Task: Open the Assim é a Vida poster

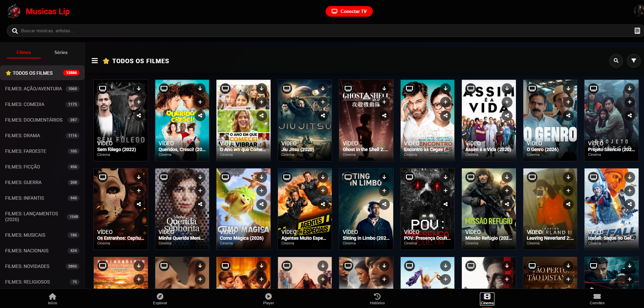Action: point(489,120)
